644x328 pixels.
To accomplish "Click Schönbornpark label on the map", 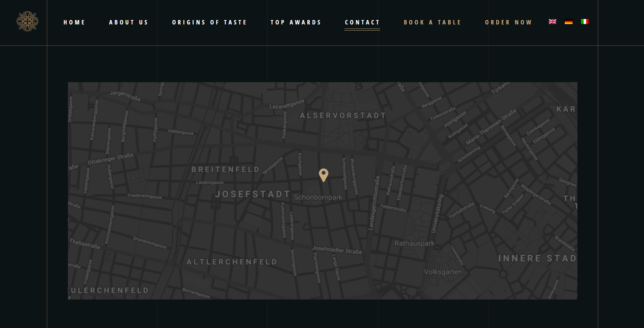I will [x=318, y=197].
